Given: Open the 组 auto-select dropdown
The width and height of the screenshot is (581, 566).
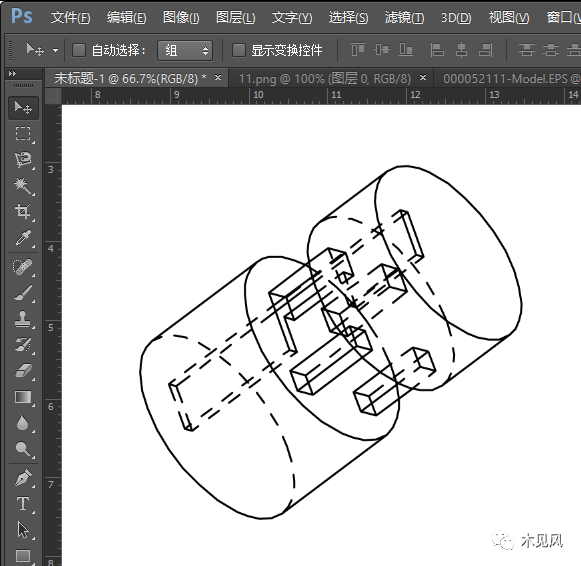Looking at the screenshot, I should (185, 50).
